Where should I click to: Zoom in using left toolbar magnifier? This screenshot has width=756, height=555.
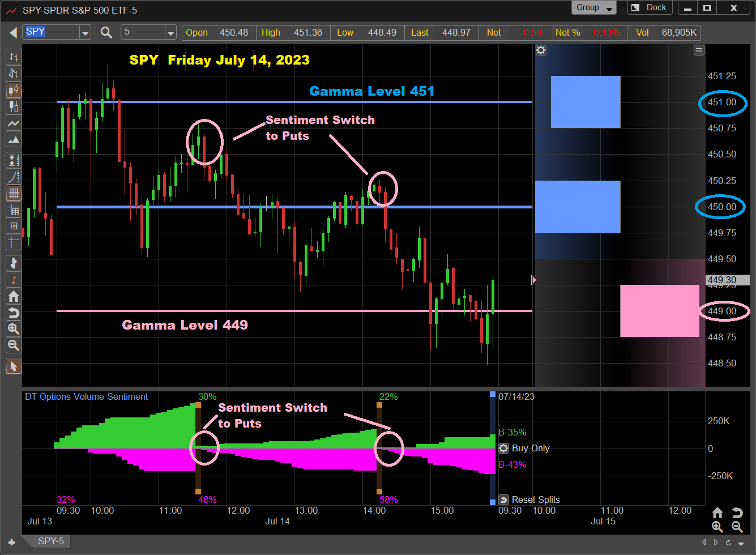pos(14,329)
